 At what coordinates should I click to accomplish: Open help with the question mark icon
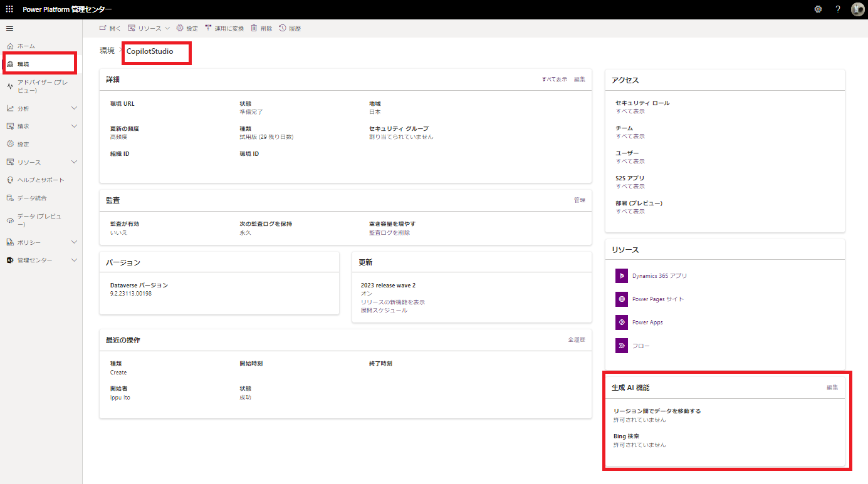pyautogui.click(x=838, y=9)
